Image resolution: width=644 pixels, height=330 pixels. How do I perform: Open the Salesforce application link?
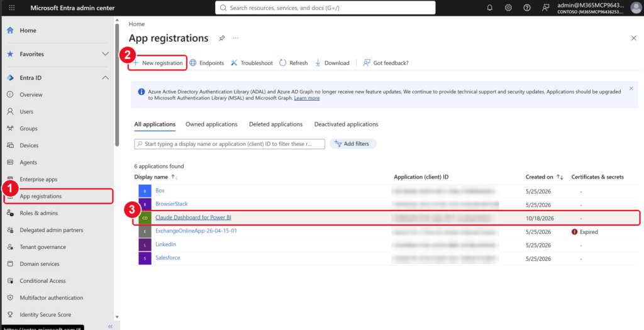click(167, 258)
